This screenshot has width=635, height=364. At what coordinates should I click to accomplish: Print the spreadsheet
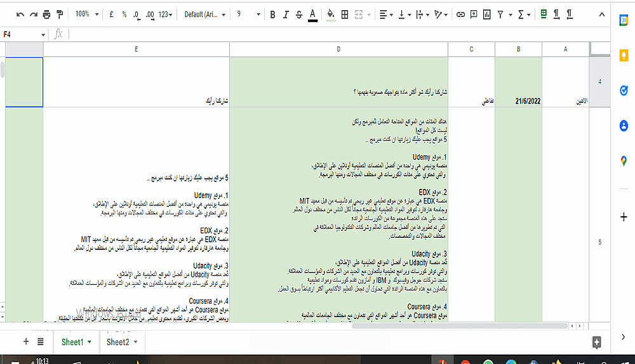coord(46,15)
